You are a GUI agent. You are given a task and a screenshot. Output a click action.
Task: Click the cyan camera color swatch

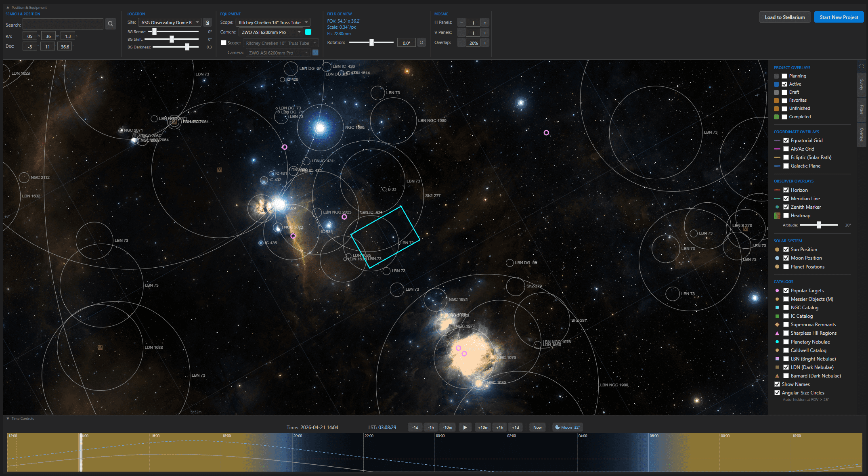pyautogui.click(x=308, y=32)
